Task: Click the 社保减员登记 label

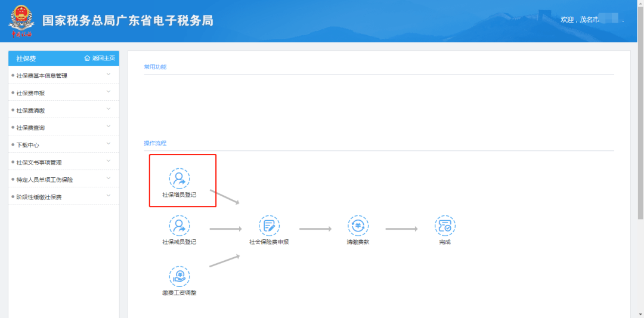Action: (179, 242)
